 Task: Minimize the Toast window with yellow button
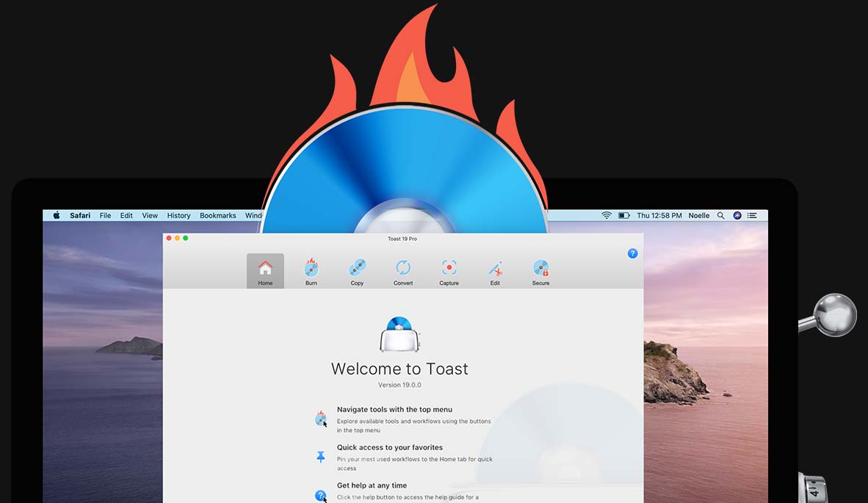(x=177, y=238)
